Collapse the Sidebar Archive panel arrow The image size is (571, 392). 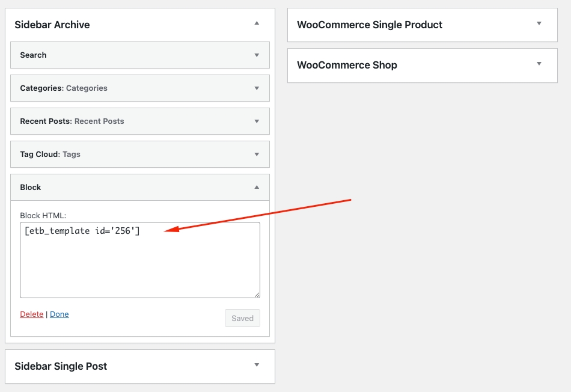257,23
